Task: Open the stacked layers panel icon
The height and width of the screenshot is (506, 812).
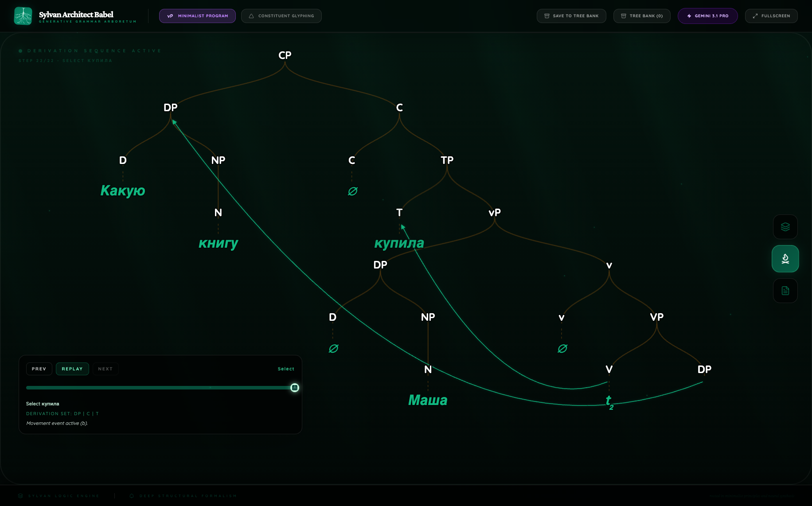Action: click(785, 227)
